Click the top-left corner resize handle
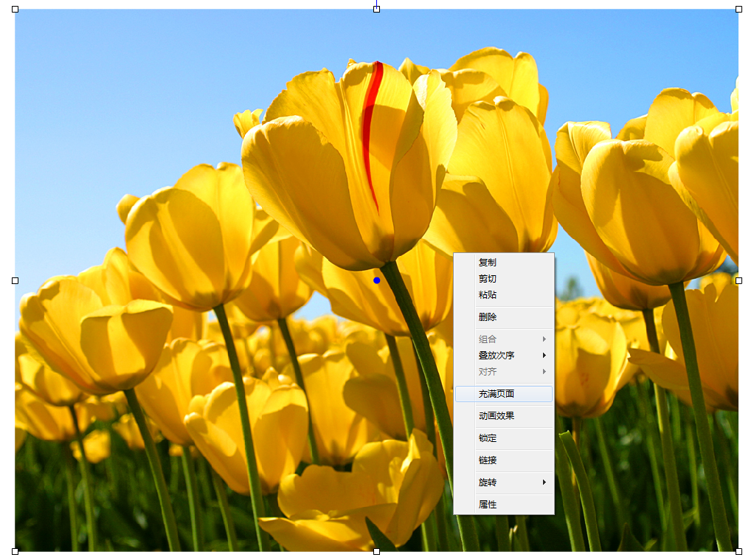This screenshot has height=560, width=754. (x=15, y=10)
